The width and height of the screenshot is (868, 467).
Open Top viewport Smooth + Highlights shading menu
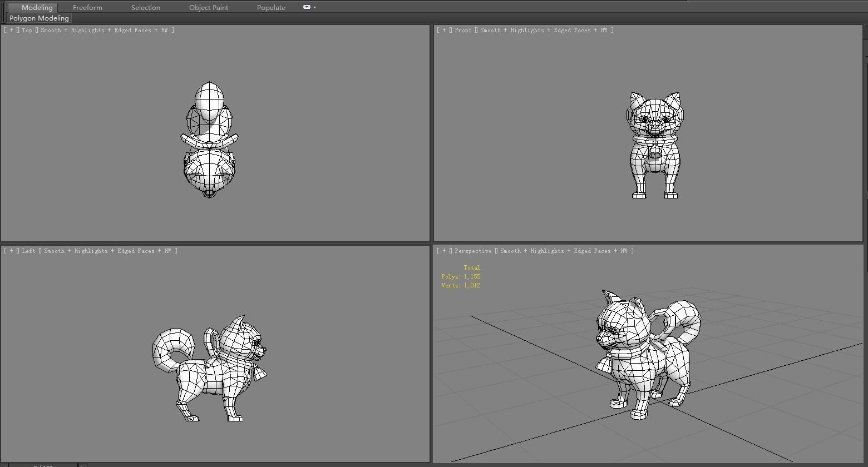[104, 31]
